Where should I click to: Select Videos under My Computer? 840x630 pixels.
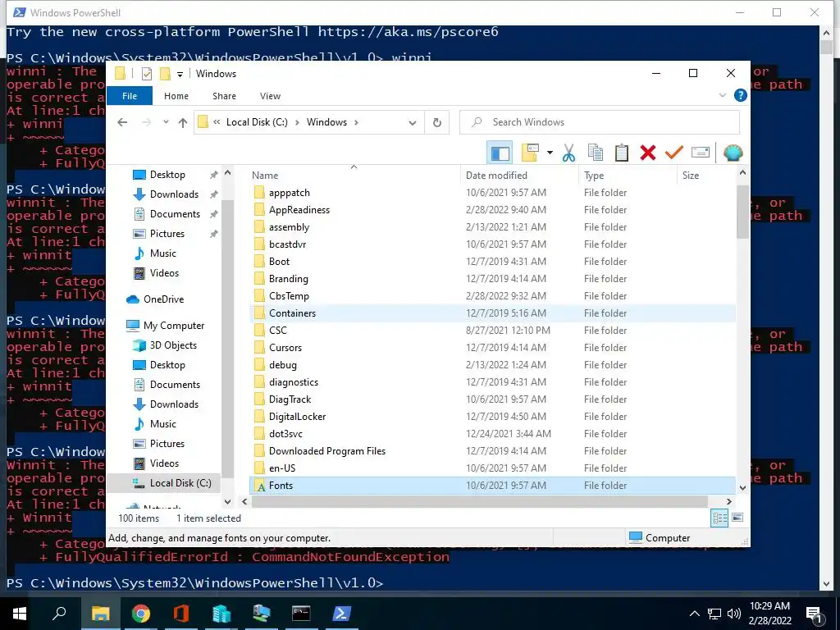click(157, 463)
